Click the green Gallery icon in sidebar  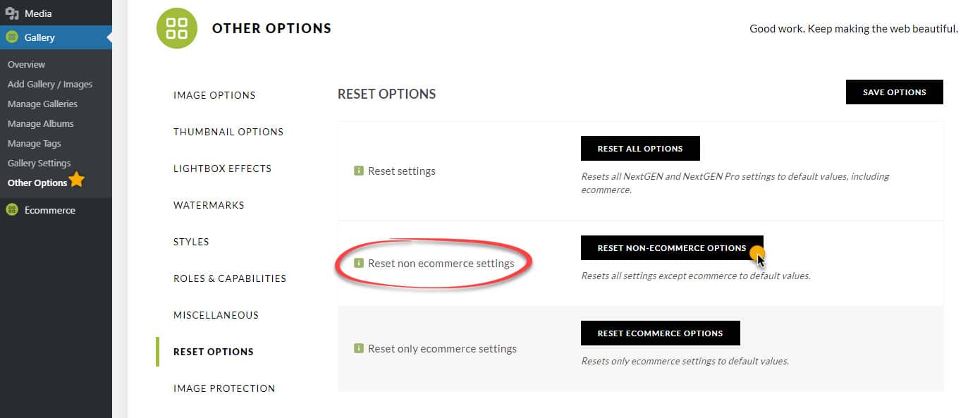[x=12, y=37]
